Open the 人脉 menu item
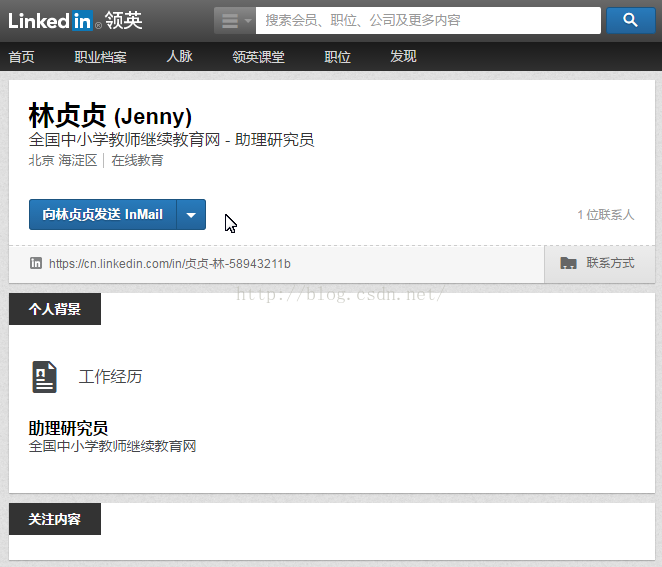This screenshot has width=662, height=567. coord(179,56)
